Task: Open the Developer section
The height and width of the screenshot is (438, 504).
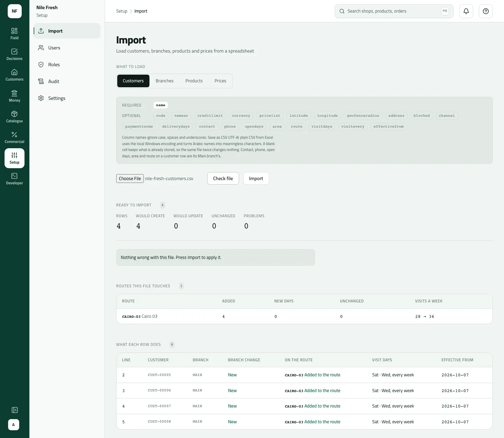Action: pos(14,179)
